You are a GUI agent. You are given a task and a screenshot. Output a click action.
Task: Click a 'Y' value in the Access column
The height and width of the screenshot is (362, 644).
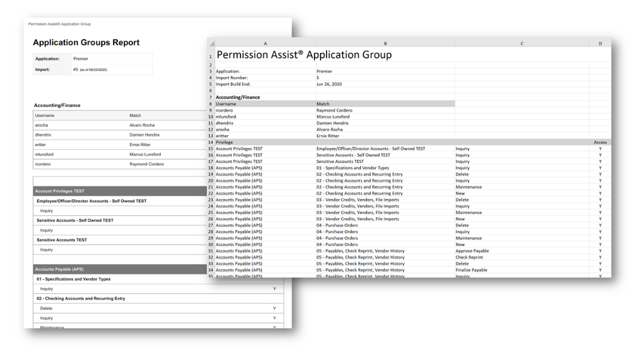point(600,149)
